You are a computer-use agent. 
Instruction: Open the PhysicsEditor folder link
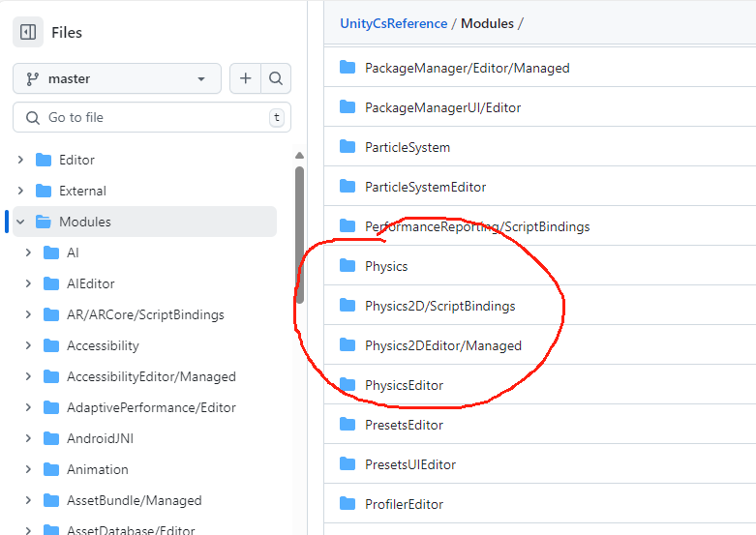[404, 385]
